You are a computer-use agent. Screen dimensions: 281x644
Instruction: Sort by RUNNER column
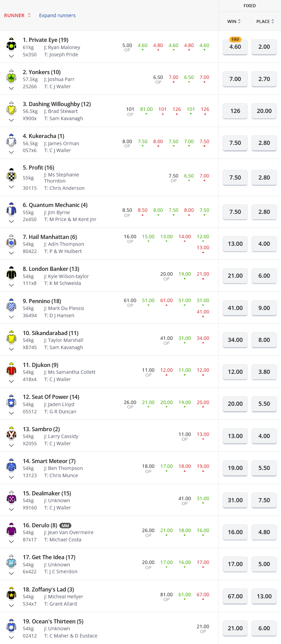pos(17,15)
